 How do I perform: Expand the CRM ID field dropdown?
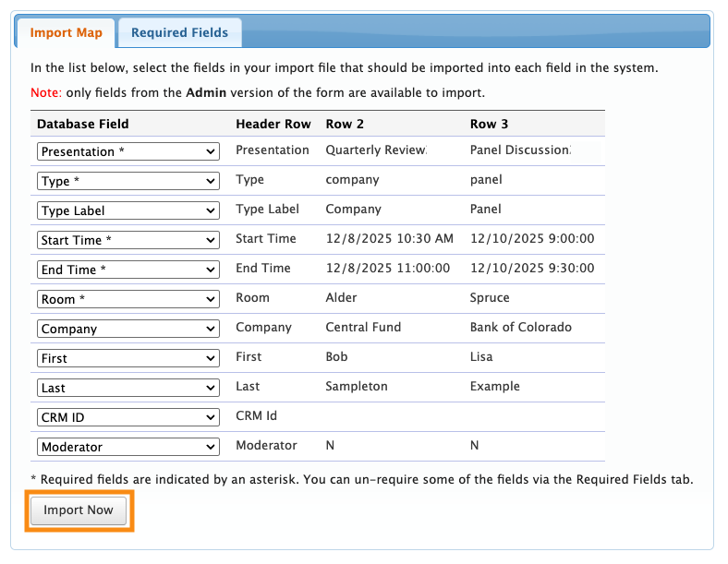128,417
